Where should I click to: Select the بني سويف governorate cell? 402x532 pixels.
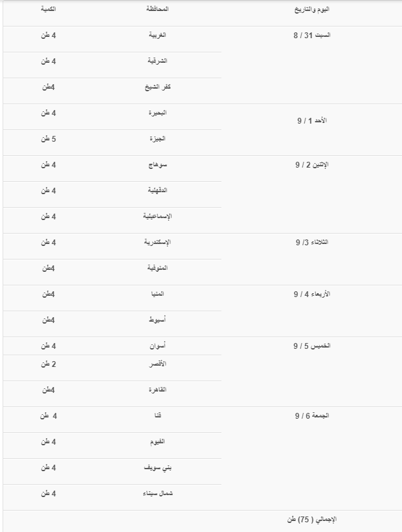(158, 468)
